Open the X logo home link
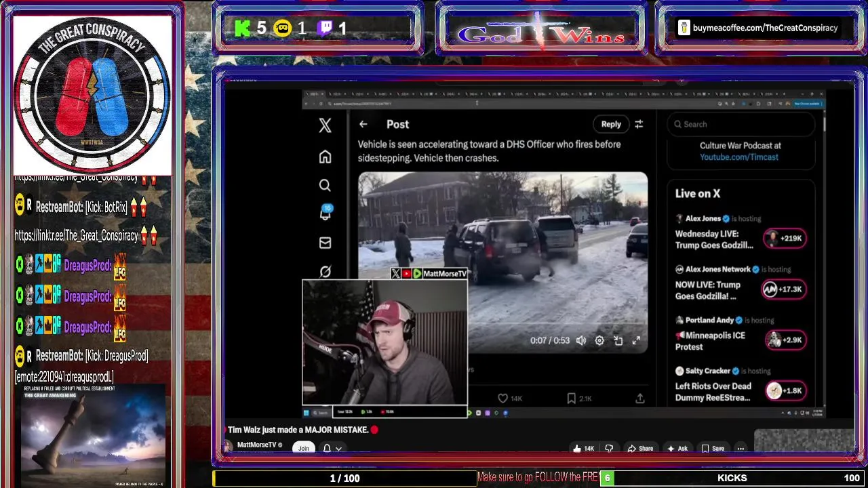 coord(325,125)
